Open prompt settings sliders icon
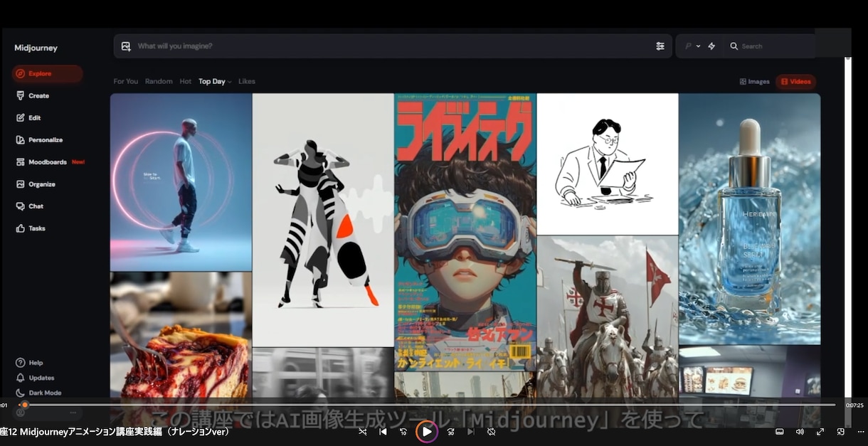 (x=660, y=46)
